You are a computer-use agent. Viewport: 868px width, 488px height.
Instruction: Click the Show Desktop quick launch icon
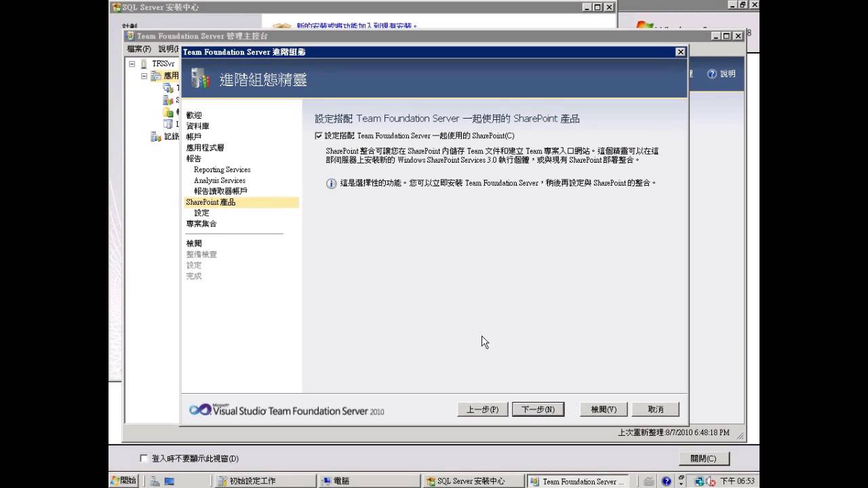point(169,481)
